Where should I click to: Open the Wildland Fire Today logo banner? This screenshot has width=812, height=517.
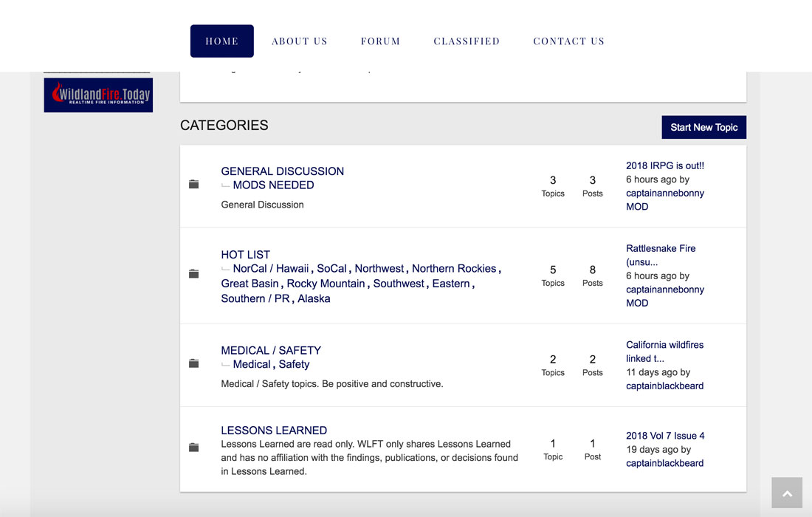point(98,95)
